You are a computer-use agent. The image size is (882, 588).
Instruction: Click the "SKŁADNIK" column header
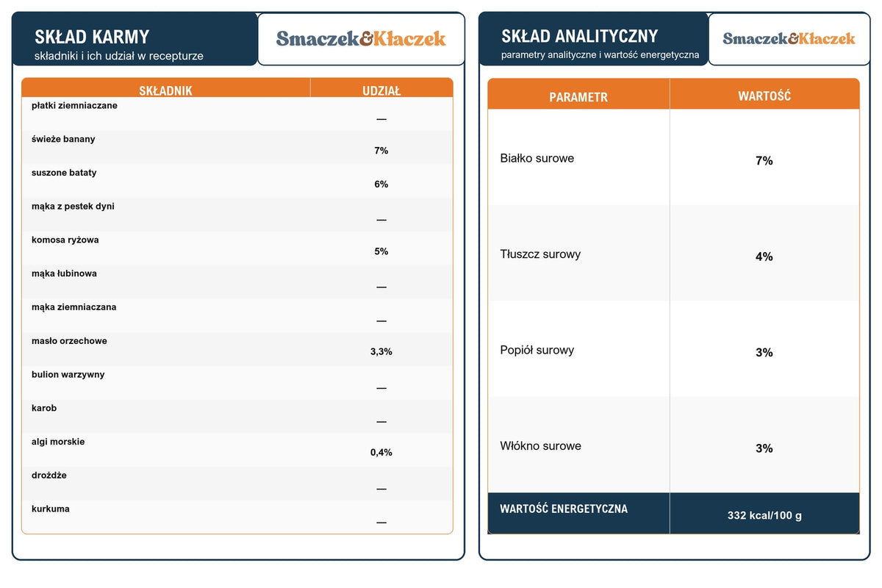point(165,90)
